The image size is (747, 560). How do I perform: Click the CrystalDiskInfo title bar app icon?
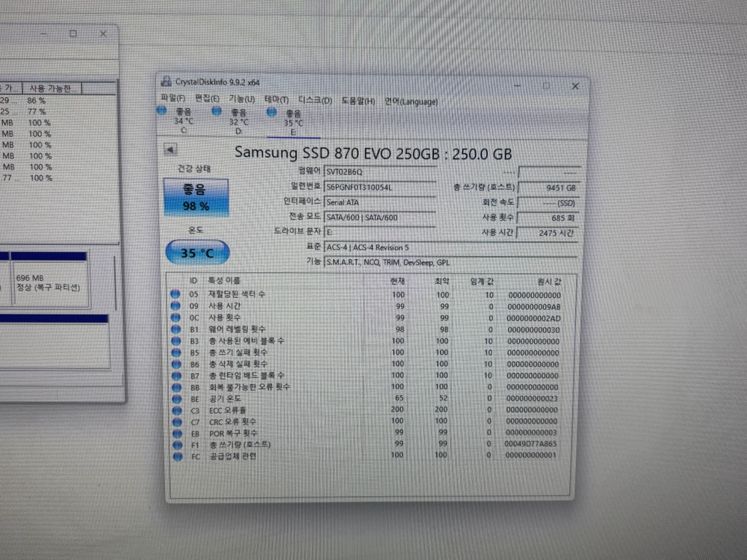coord(166,81)
